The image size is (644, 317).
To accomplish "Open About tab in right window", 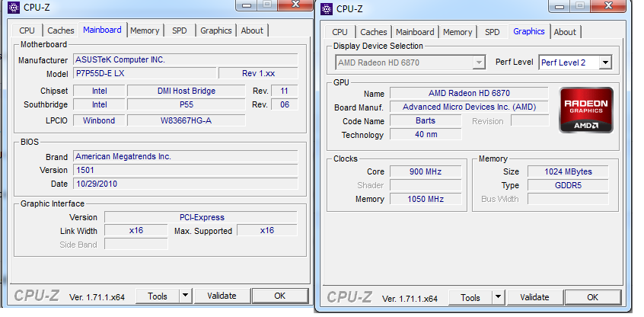I will (x=565, y=32).
